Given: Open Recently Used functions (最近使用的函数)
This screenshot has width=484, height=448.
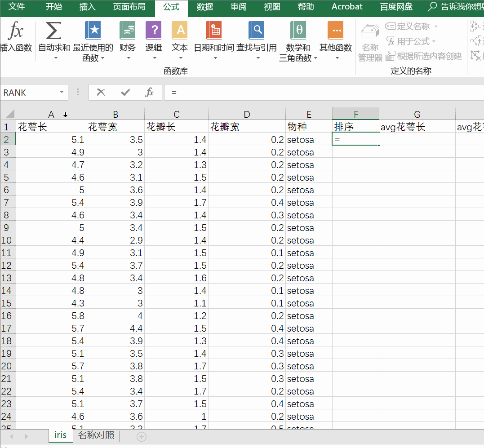Looking at the screenshot, I should pyautogui.click(x=93, y=41).
